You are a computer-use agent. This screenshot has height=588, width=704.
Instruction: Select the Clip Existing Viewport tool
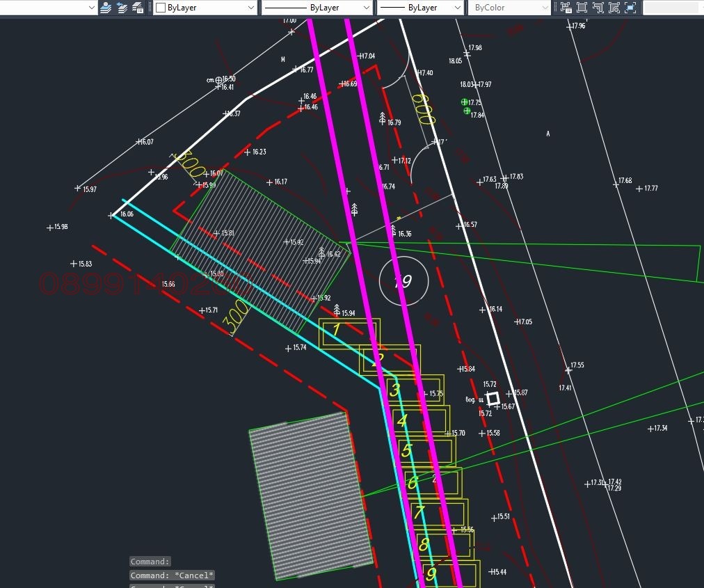(630, 8)
